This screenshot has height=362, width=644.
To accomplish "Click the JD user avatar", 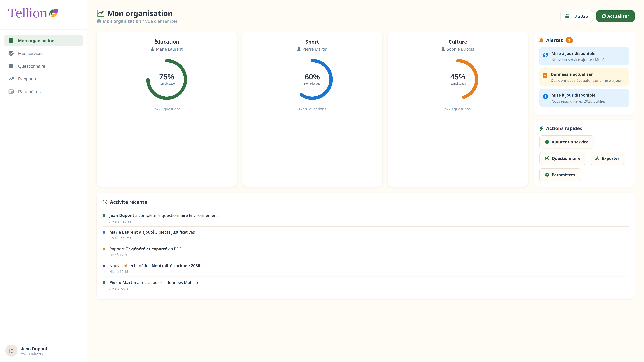I will [11, 351].
